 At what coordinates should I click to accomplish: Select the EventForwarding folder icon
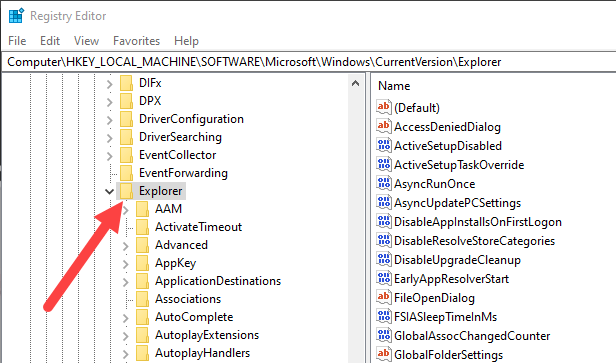(x=126, y=174)
